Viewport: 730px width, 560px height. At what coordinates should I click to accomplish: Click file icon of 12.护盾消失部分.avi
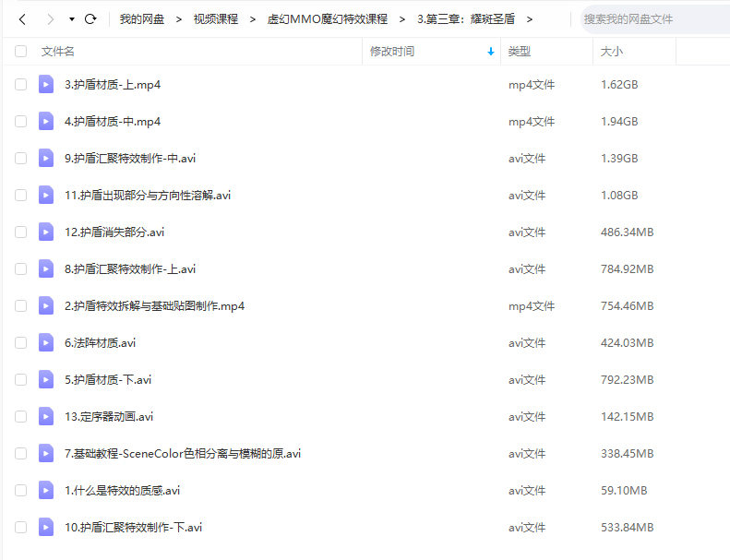click(46, 232)
